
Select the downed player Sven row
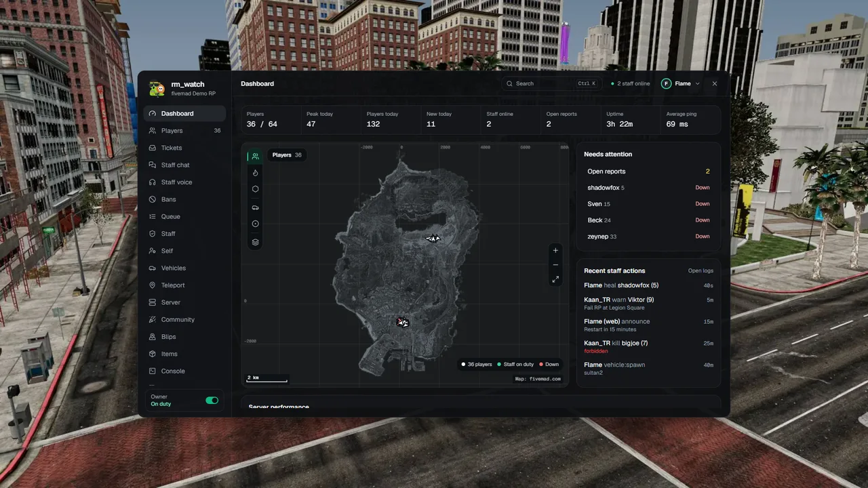click(648, 204)
